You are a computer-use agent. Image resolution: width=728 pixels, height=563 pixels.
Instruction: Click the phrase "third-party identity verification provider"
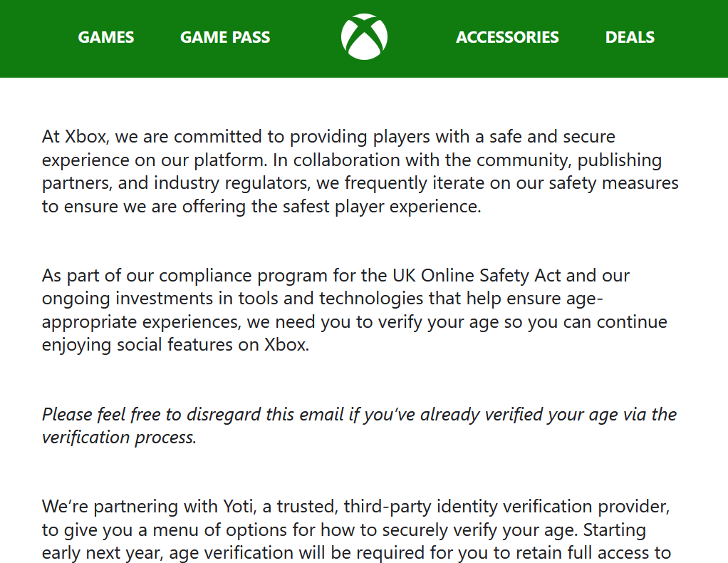tap(506, 507)
